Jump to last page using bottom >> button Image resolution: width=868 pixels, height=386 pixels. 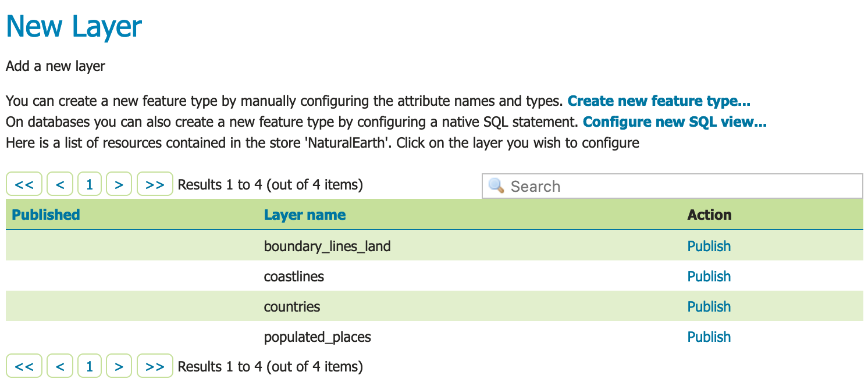click(x=155, y=367)
